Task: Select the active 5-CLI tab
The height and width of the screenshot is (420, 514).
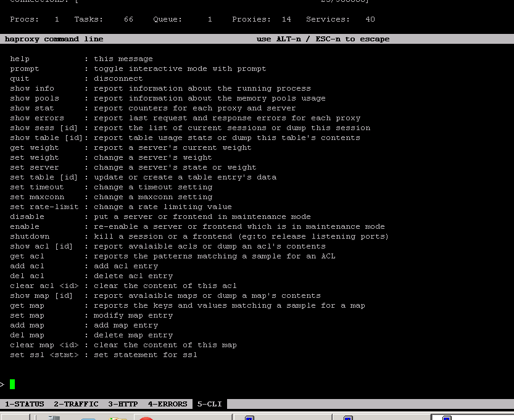Action: click(x=209, y=404)
